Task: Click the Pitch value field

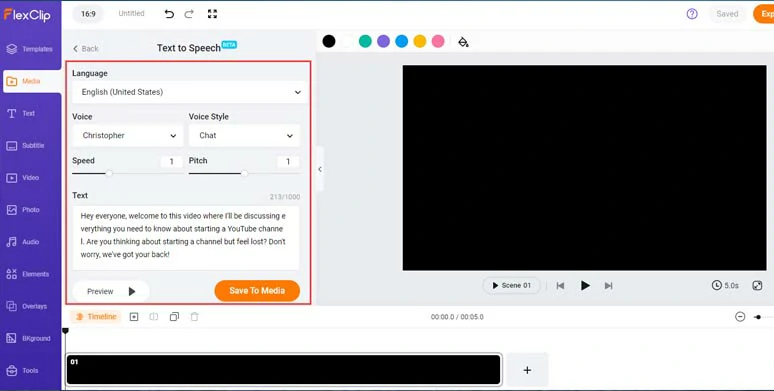Action: [288, 161]
